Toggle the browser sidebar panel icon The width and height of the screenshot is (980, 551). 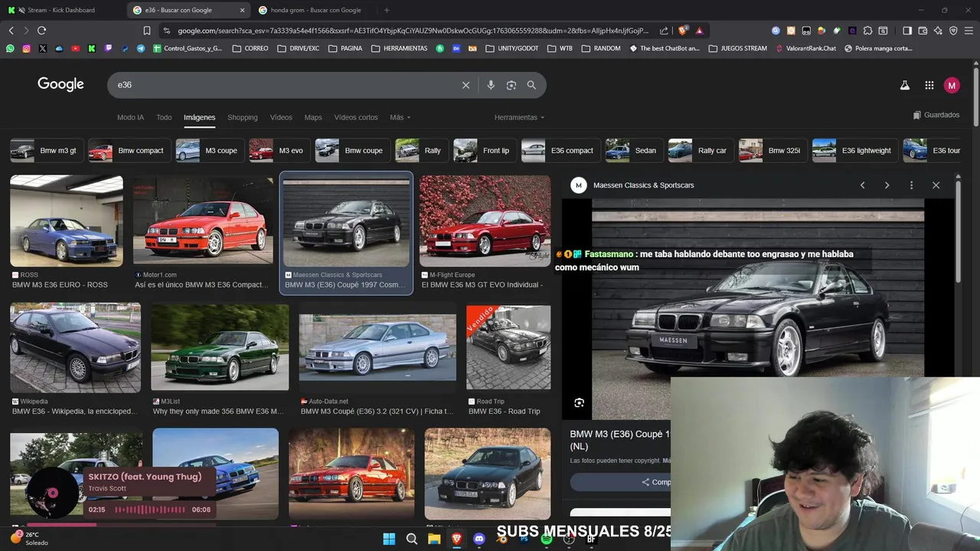point(907,31)
